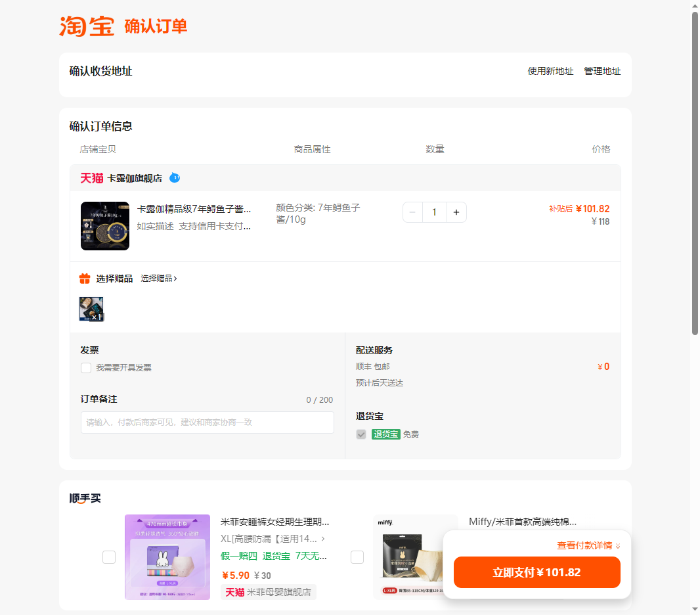Click the 0 / 200 character counter

click(x=320, y=399)
